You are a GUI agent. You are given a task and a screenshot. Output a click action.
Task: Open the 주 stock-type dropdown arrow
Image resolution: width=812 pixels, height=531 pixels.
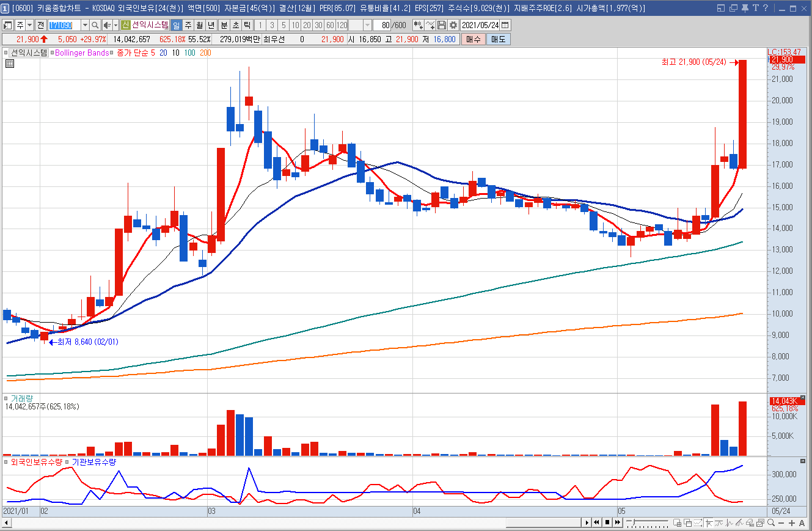tap(29, 25)
